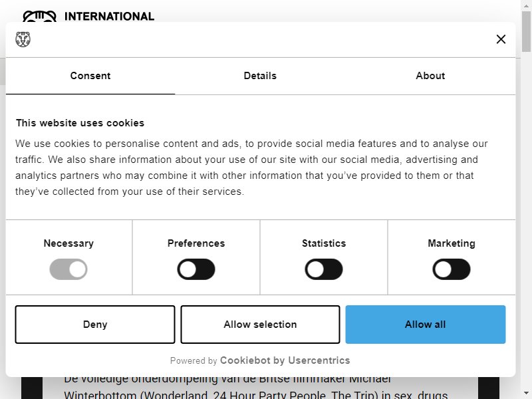Deny all optional cookies
This screenshot has width=532, height=399.
pos(95,325)
